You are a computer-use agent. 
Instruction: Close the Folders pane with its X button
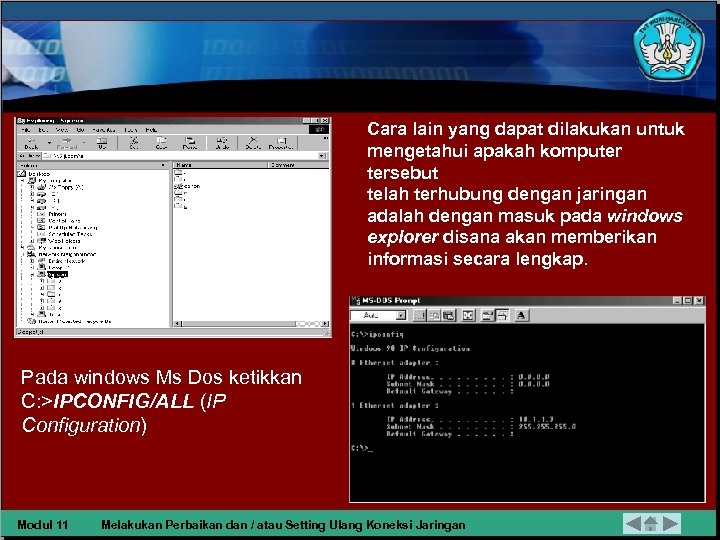click(163, 165)
